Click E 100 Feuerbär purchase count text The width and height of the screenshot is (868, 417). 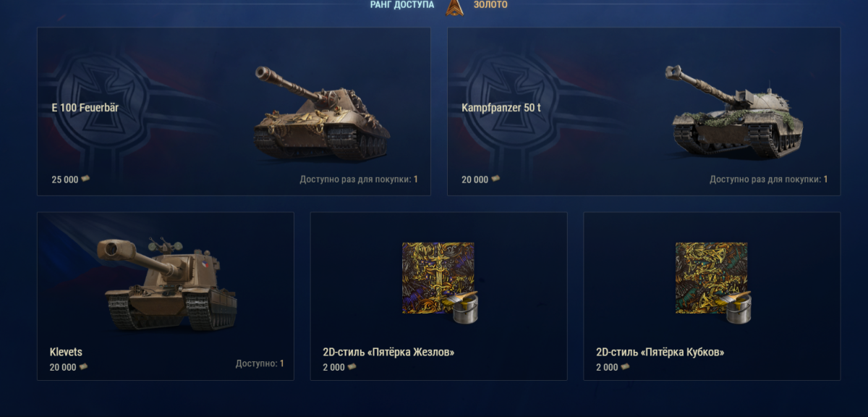(359, 179)
